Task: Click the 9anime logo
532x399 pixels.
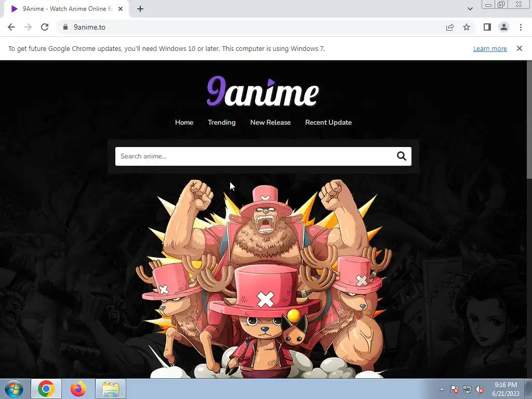Action: 263,91
